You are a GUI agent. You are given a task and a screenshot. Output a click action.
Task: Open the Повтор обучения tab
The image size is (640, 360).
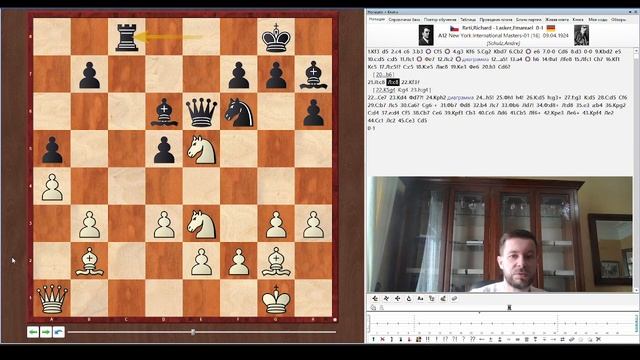point(440,19)
